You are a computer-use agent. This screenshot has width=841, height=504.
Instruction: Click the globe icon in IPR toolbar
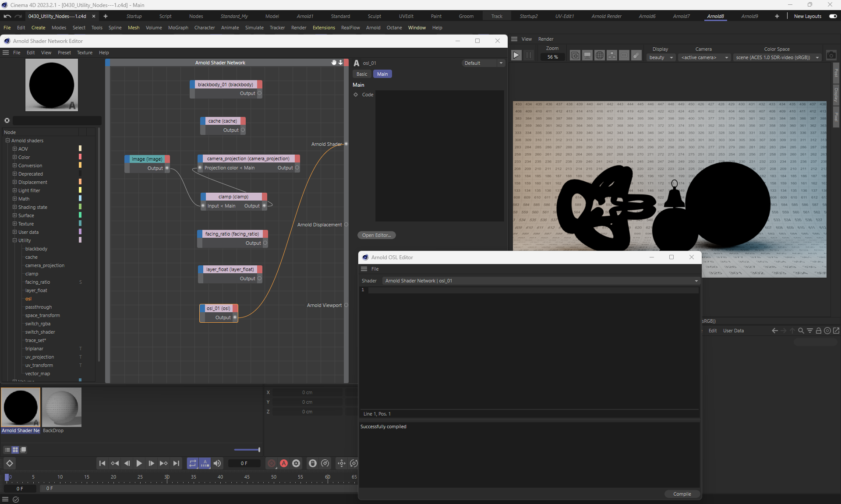point(600,56)
